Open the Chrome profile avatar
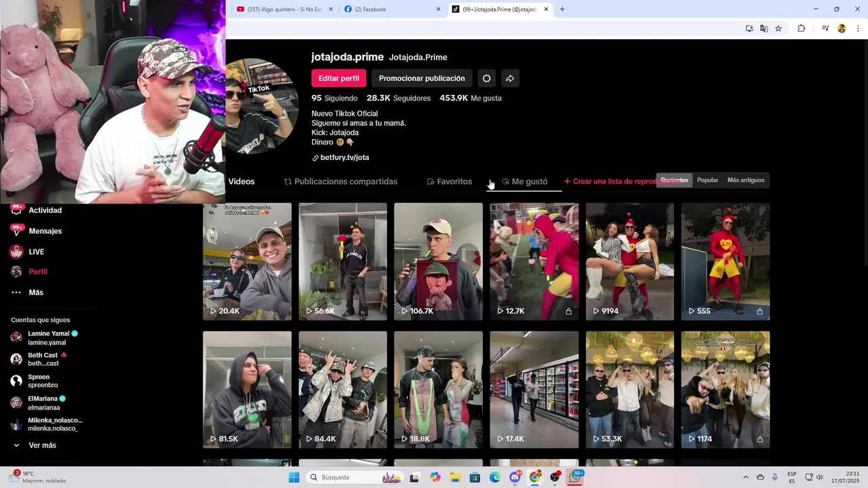 [x=842, y=28]
